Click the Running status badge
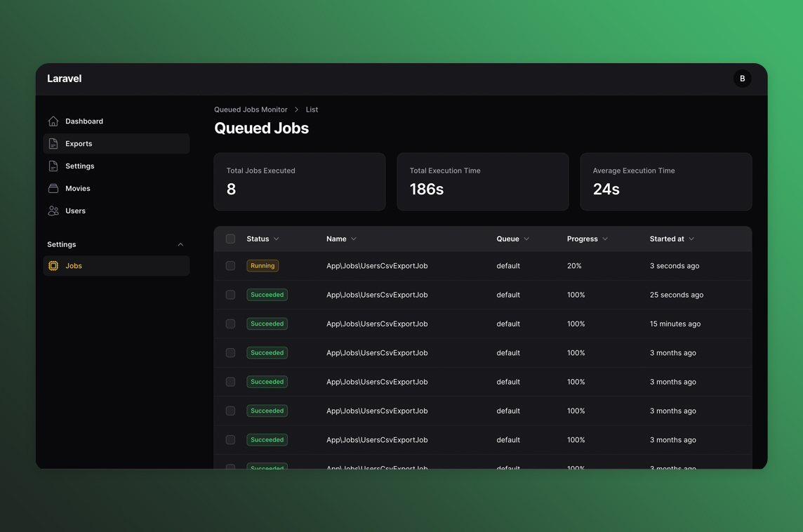 [x=262, y=266]
